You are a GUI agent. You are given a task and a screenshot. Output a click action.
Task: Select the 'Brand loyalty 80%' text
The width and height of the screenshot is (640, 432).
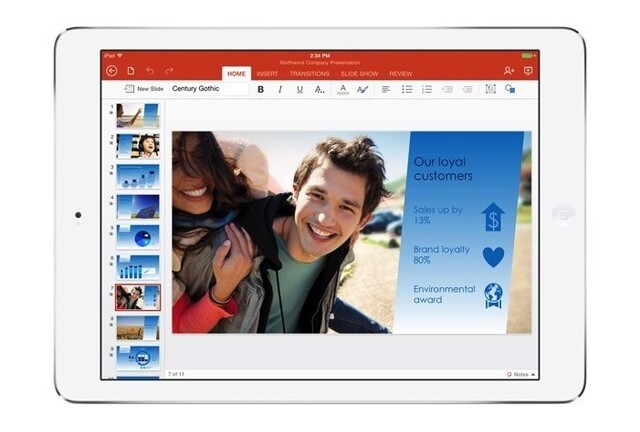click(x=441, y=255)
